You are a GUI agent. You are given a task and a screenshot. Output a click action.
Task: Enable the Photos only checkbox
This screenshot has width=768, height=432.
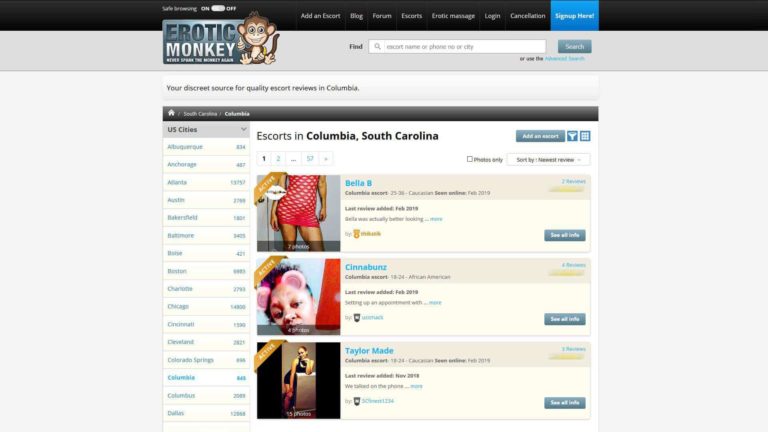[x=469, y=159]
